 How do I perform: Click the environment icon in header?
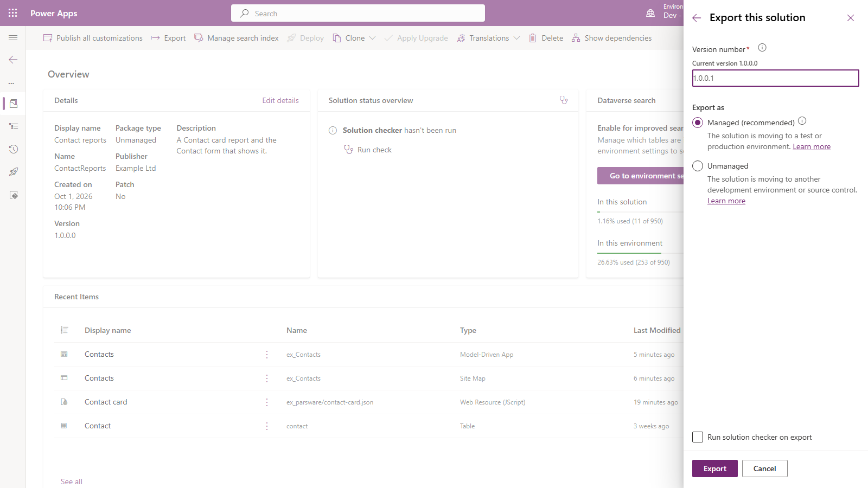click(650, 13)
